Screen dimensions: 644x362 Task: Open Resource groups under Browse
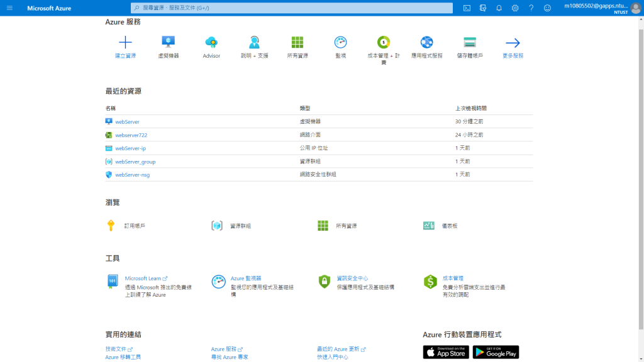231,226
